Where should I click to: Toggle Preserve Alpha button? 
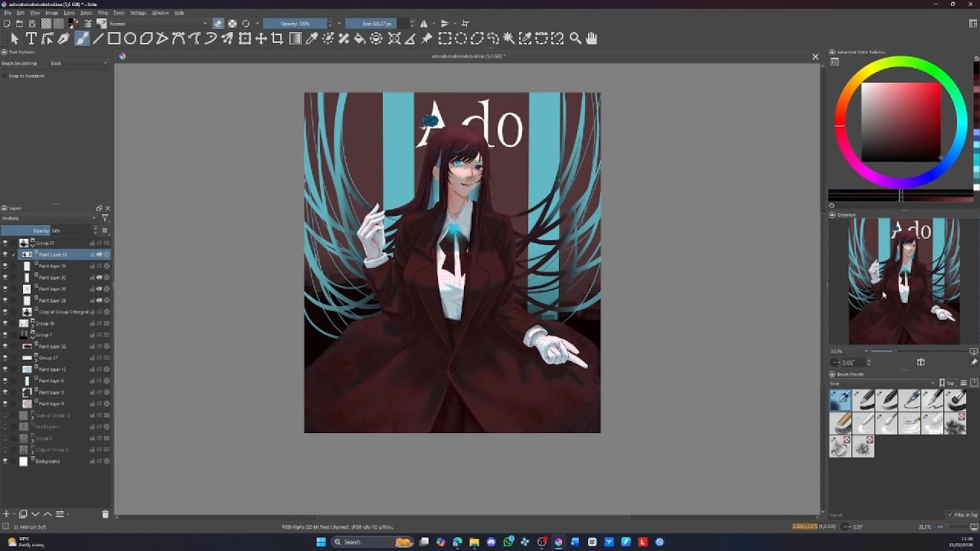pyautogui.click(x=232, y=24)
